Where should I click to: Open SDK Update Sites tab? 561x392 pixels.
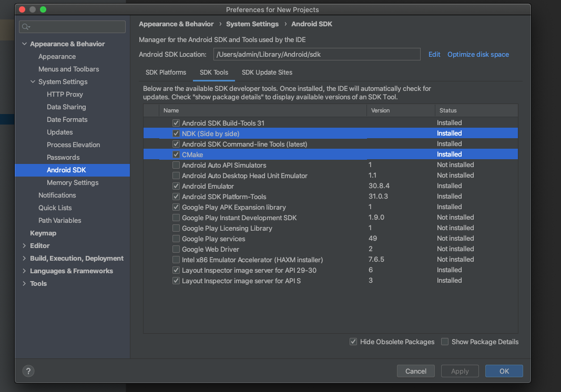coord(267,72)
